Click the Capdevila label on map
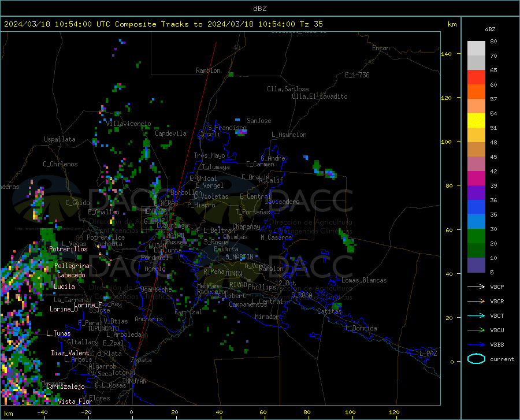The width and height of the screenshot is (520, 420). (170, 133)
